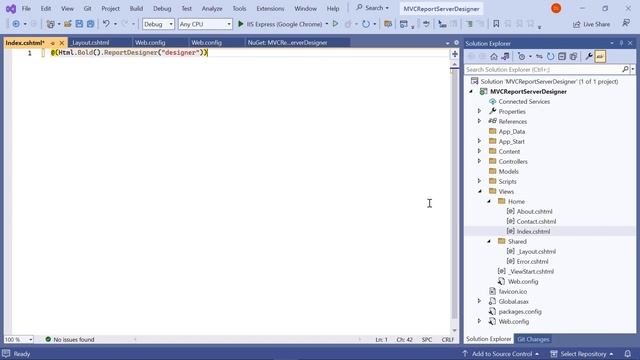
Task: Open the active files list dropdown arrow
Action: pos(448,43)
